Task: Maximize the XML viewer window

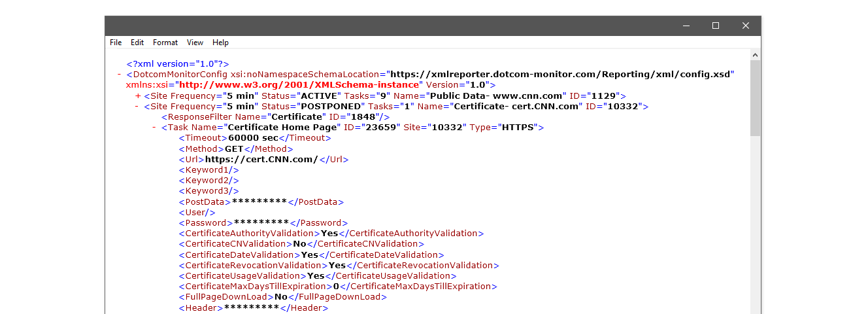Action: [716, 26]
